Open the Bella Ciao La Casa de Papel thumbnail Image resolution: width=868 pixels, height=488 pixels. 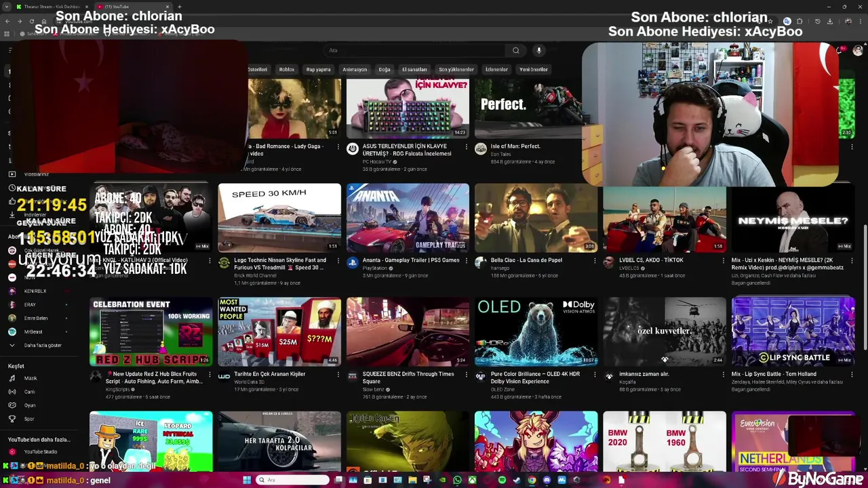pyautogui.click(x=536, y=218)
